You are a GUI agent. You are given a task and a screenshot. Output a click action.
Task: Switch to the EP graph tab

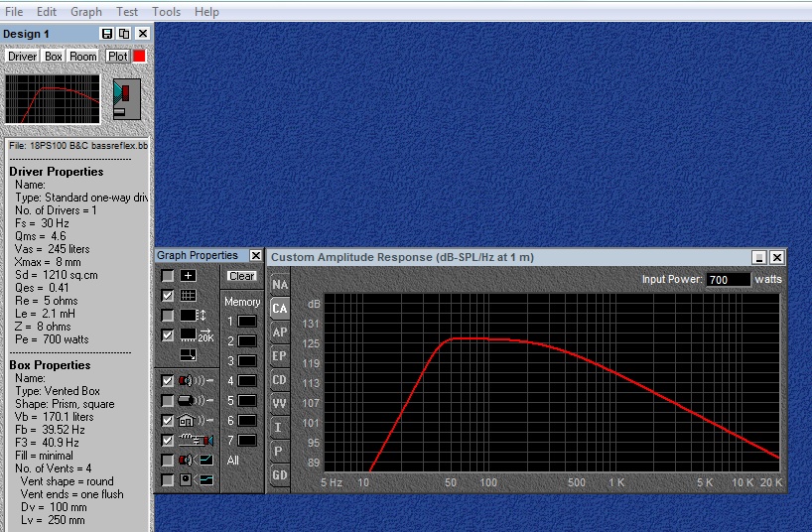[280, 356]
